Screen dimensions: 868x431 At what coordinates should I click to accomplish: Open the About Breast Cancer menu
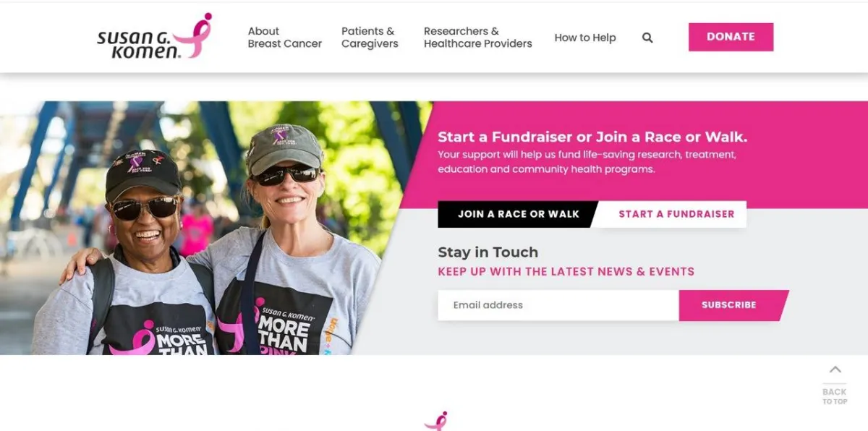285,38
